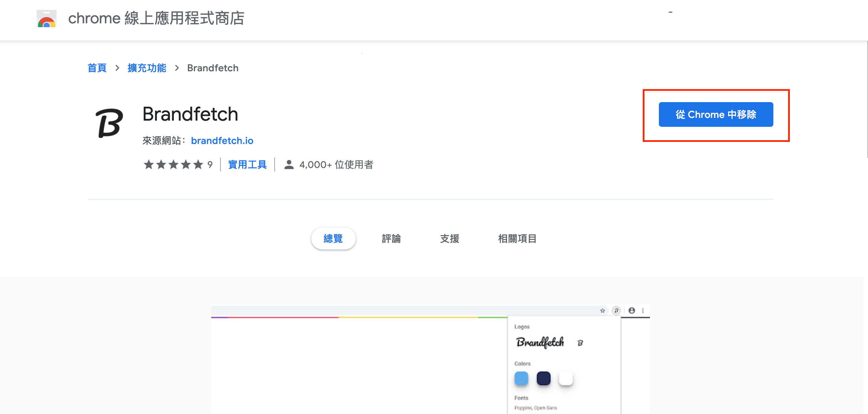Screen dimensions: 868x414
Task: Open the 擴充功能 breadcrumb link
Action: point(147,68)
